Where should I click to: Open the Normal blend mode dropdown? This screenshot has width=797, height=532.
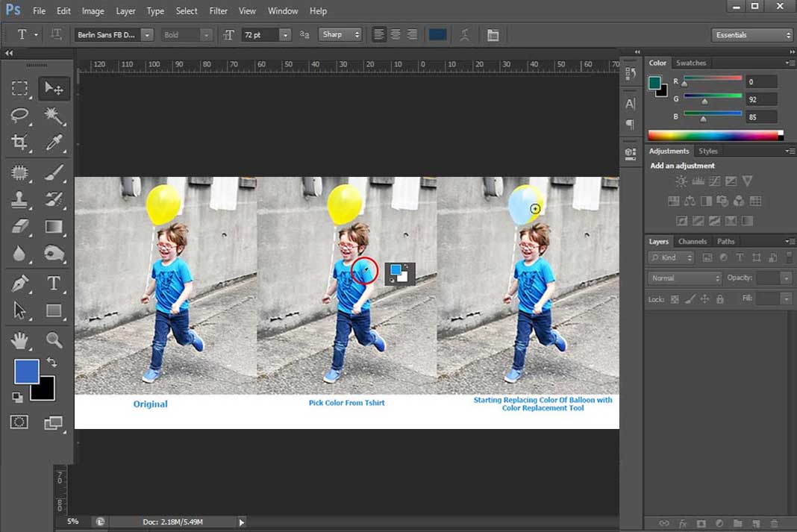point(684,278)
